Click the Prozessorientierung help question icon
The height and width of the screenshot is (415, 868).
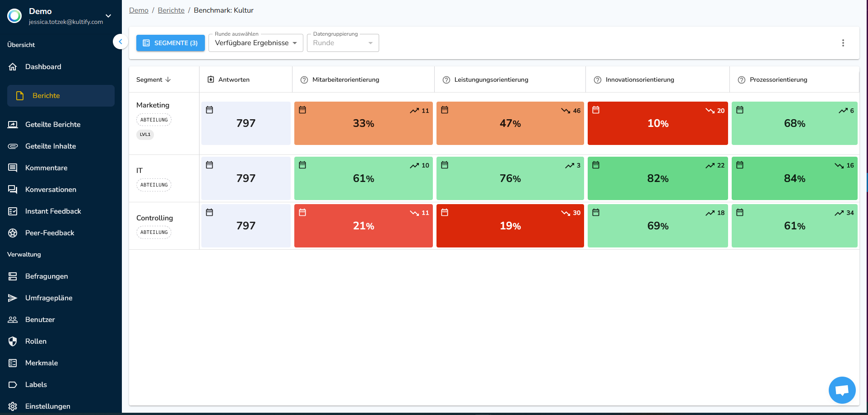pyautogui.click(x=742, y=80)
